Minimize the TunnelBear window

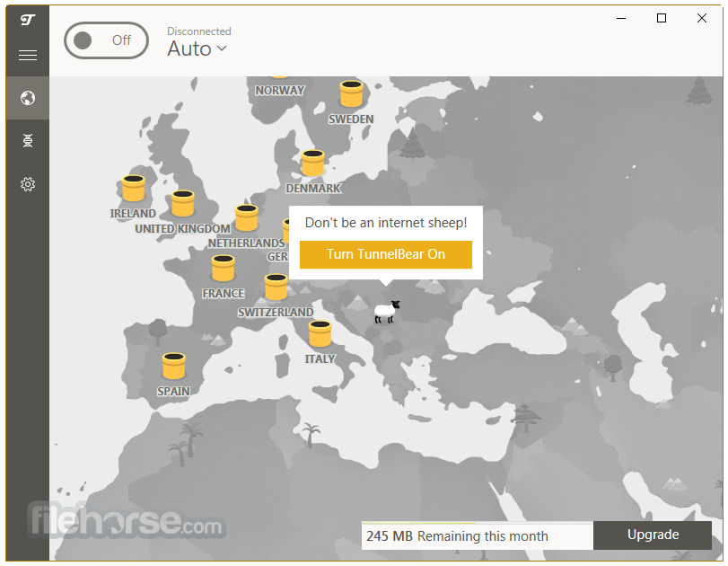621,18
